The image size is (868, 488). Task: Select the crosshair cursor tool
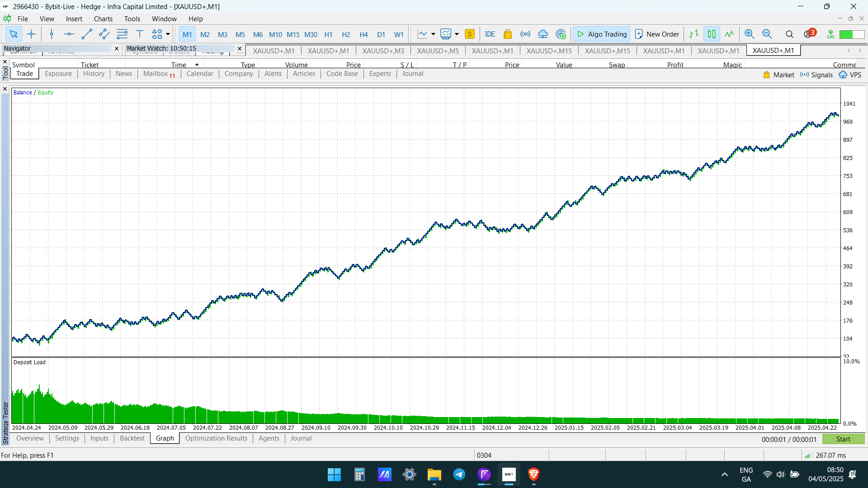(x=31, y=34)
